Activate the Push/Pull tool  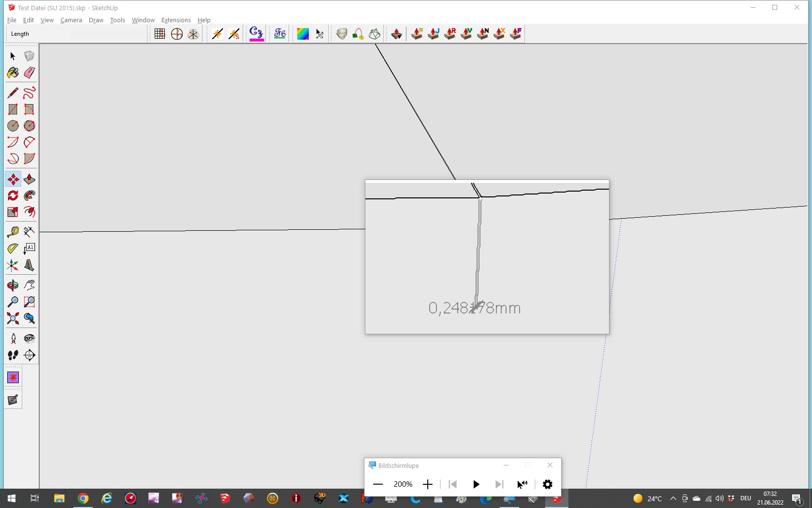pyautogui.click(x=29, y=179)
